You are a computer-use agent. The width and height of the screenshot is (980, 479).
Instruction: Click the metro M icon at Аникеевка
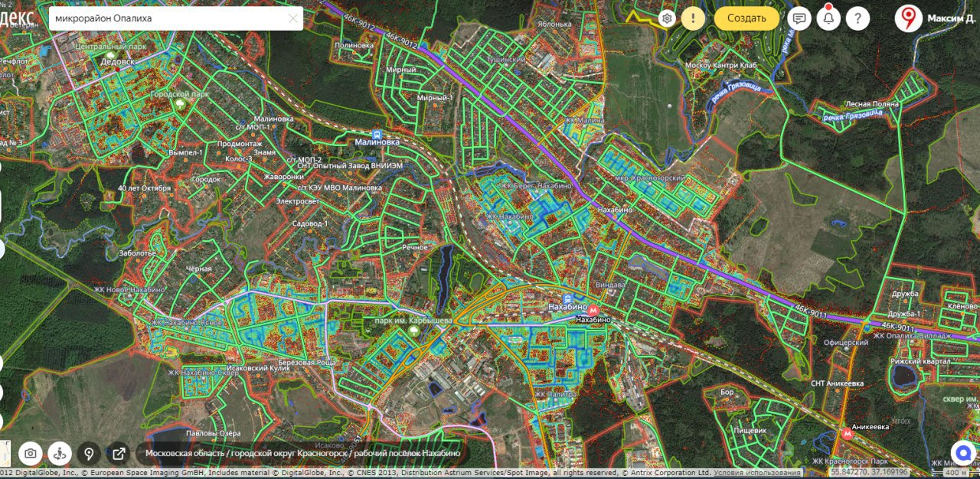(x=846, y=432)
